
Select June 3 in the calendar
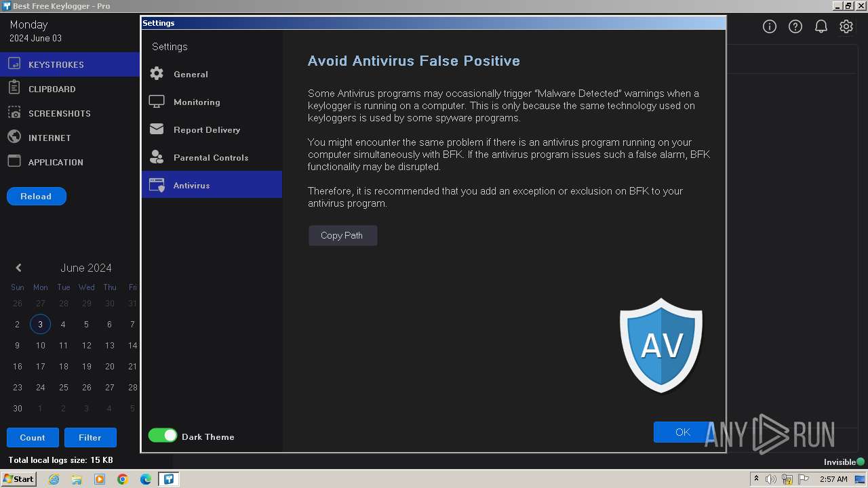coord(40,324)
